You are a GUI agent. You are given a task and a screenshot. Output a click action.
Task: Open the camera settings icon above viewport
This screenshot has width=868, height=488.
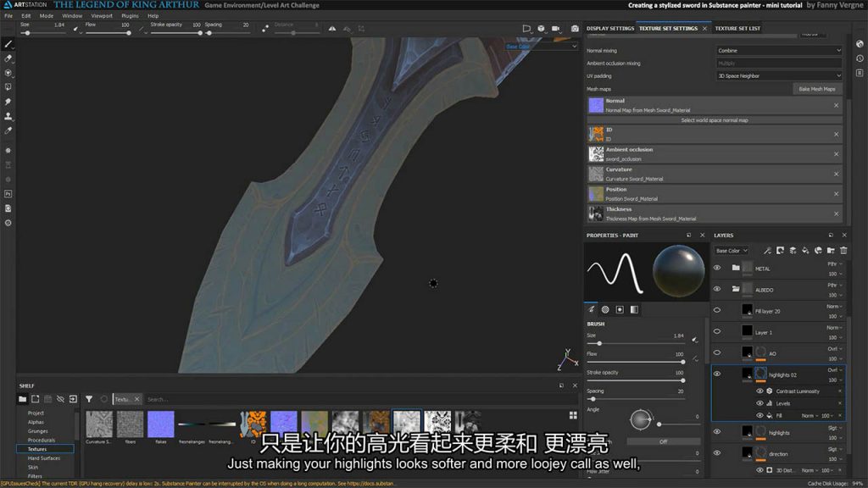(x=556, y=28)
